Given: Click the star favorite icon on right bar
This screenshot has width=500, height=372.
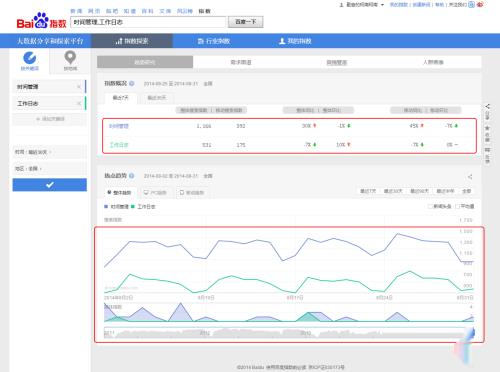Looking at the screenshot, I should 487,128.
